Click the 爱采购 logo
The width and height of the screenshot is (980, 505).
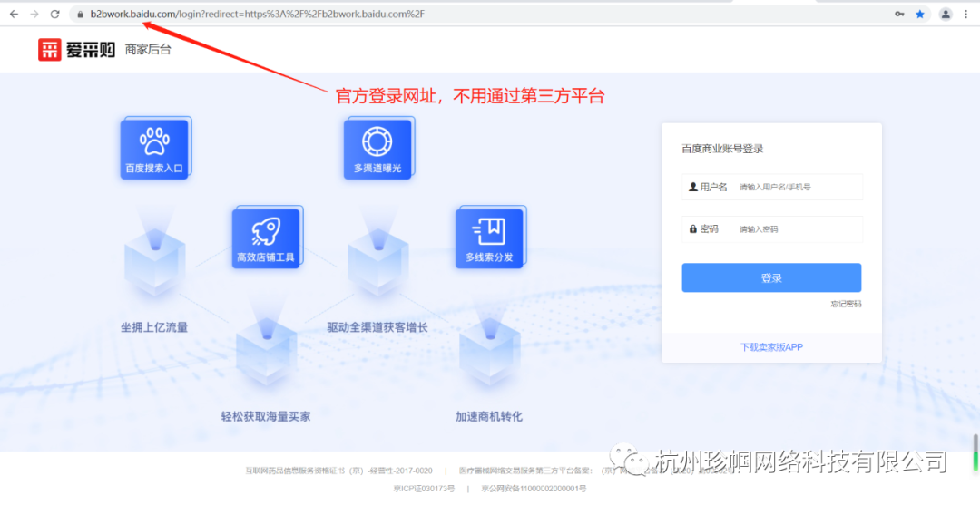(x=77, y=49)
